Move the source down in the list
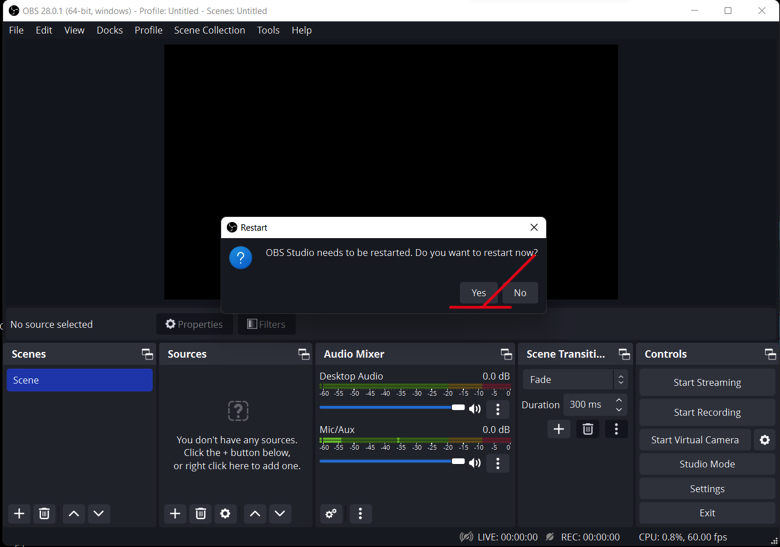Viewport: 780px width, 547px height. click(x=280, y=513)
